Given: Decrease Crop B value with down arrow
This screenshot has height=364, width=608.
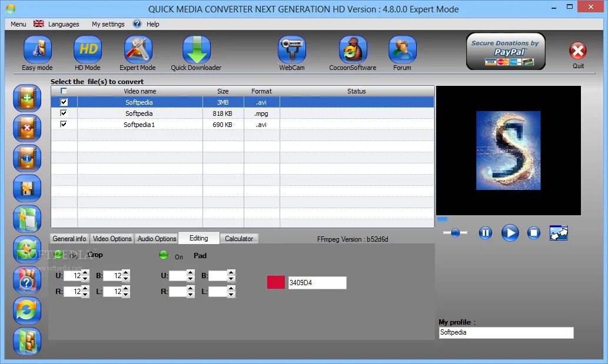Looking at the screenshot, I should click(x=125, y=278).
